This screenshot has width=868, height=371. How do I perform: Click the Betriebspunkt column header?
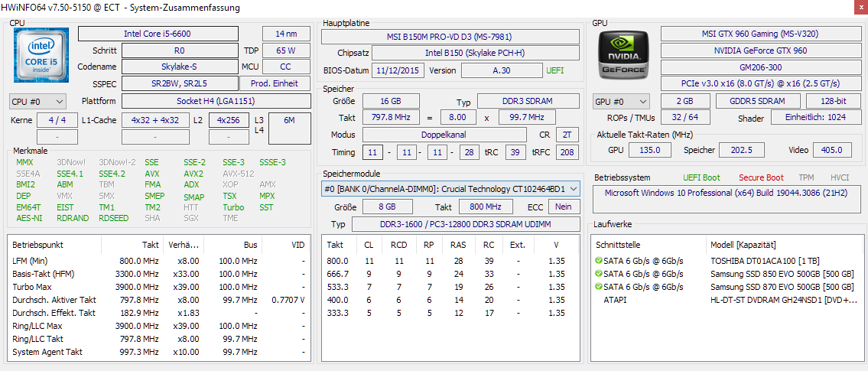pos(55,244)
